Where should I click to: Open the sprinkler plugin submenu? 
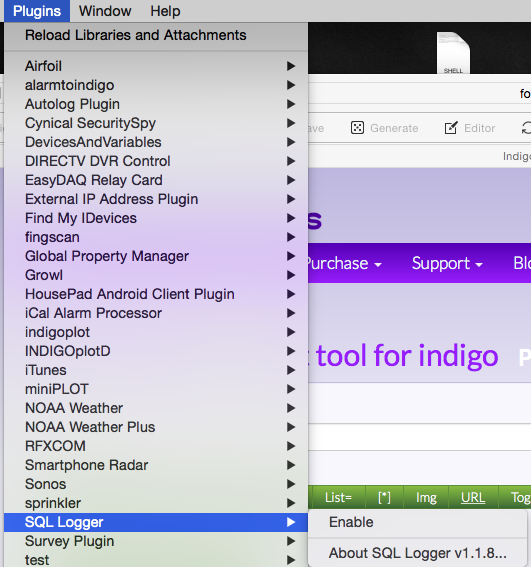pos(156,503)
